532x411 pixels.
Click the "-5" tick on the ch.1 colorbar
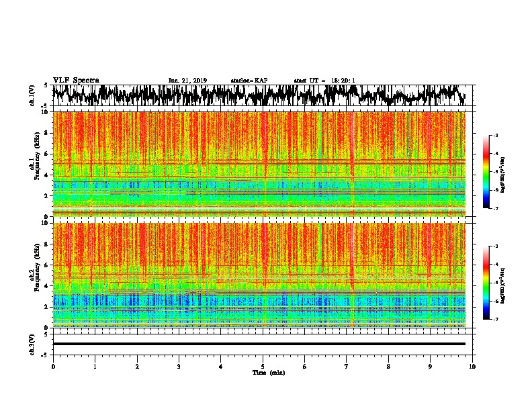495,172
